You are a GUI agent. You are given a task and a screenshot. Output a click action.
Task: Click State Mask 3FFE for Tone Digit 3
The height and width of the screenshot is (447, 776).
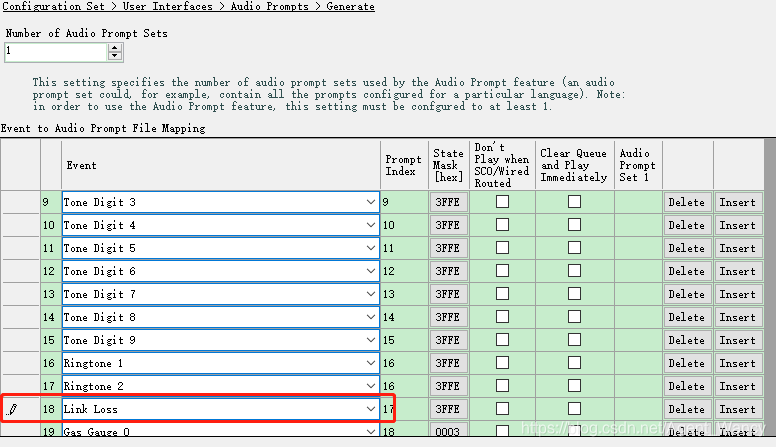click(448, 202)
